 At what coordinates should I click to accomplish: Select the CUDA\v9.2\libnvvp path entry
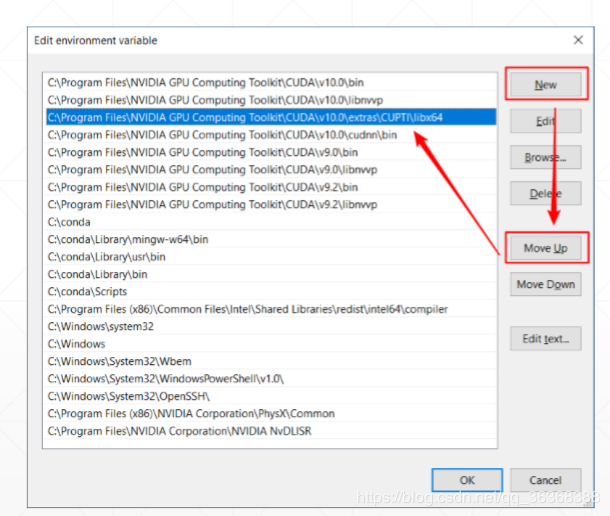tap(271, 204)
